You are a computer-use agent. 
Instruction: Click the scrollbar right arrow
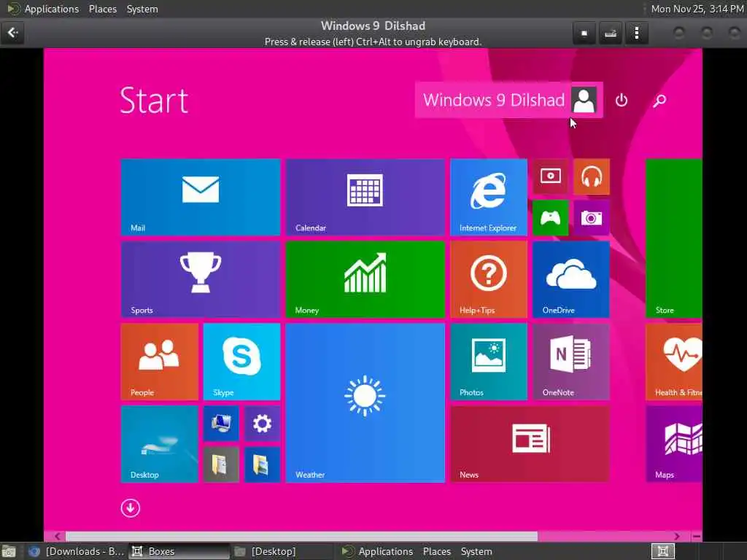(676, 537)
